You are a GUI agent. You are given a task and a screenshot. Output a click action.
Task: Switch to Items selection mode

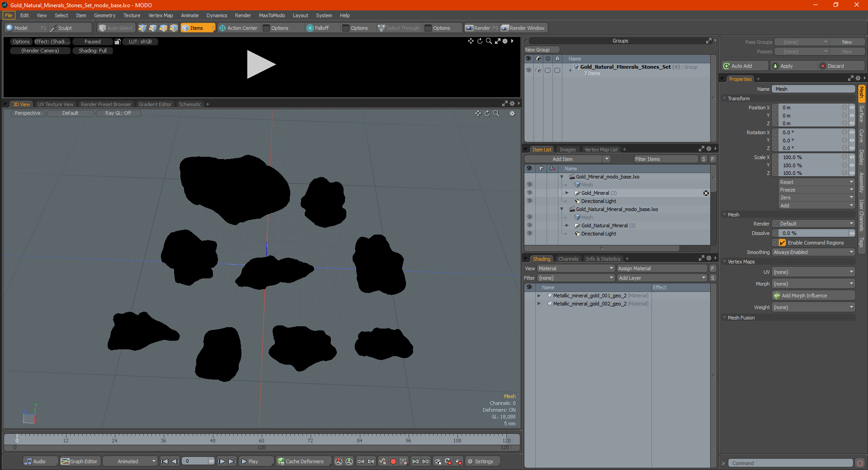[x=198, y=28]
